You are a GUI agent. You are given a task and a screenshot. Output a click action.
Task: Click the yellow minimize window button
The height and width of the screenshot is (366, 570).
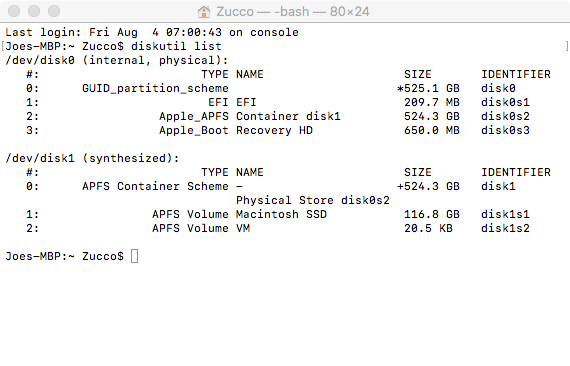(34, 11)
